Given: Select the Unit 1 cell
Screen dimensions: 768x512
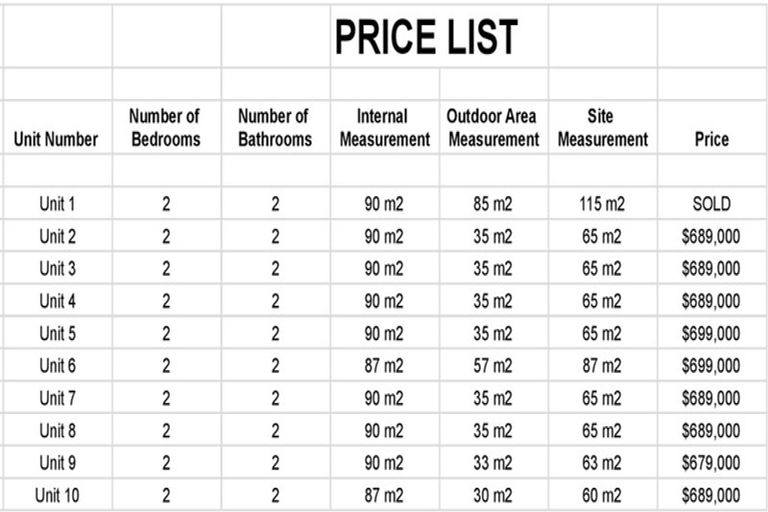Looking at the screenshot, I should tap(56, 204).
